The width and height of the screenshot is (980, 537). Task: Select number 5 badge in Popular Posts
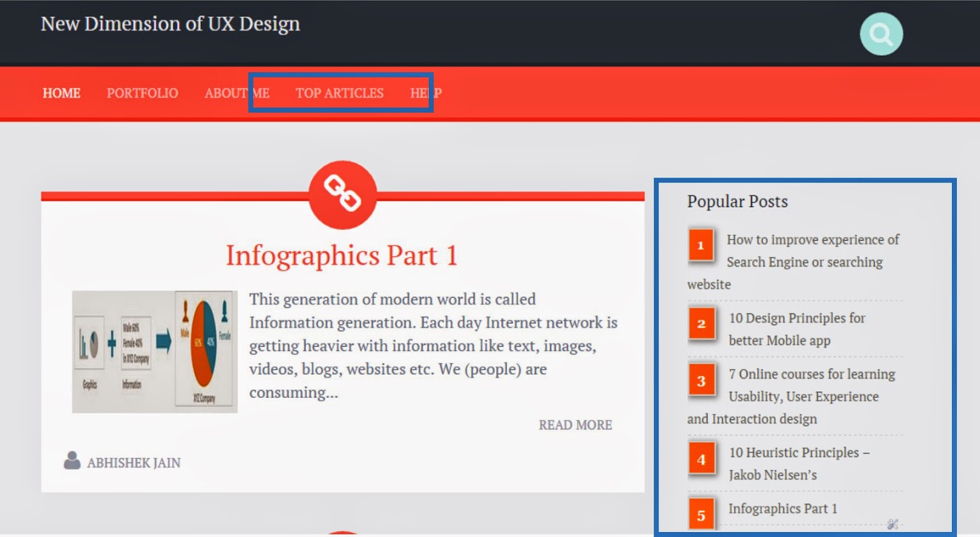click(701, 514)
